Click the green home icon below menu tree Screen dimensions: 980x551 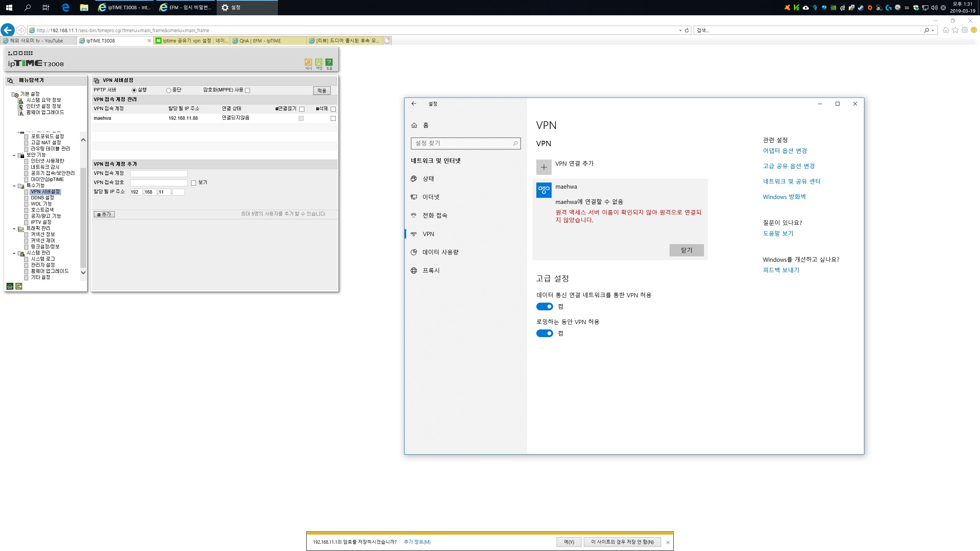click(10, 286)
